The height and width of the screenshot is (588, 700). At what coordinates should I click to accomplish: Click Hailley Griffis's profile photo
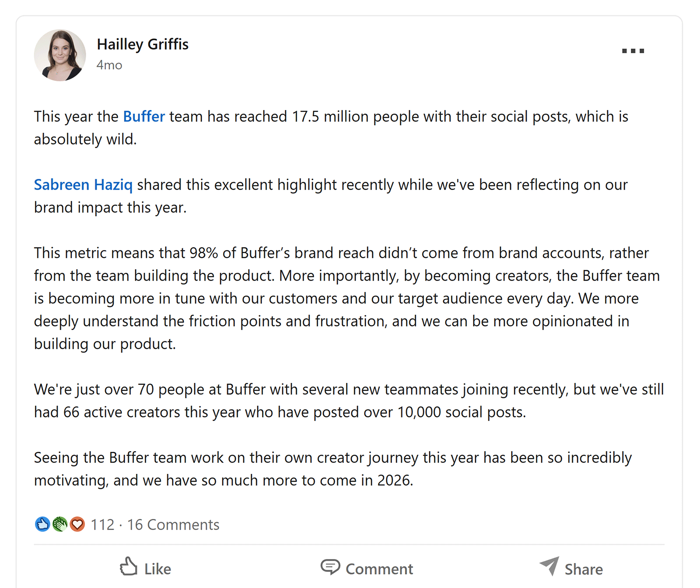[x=60, y=56]
